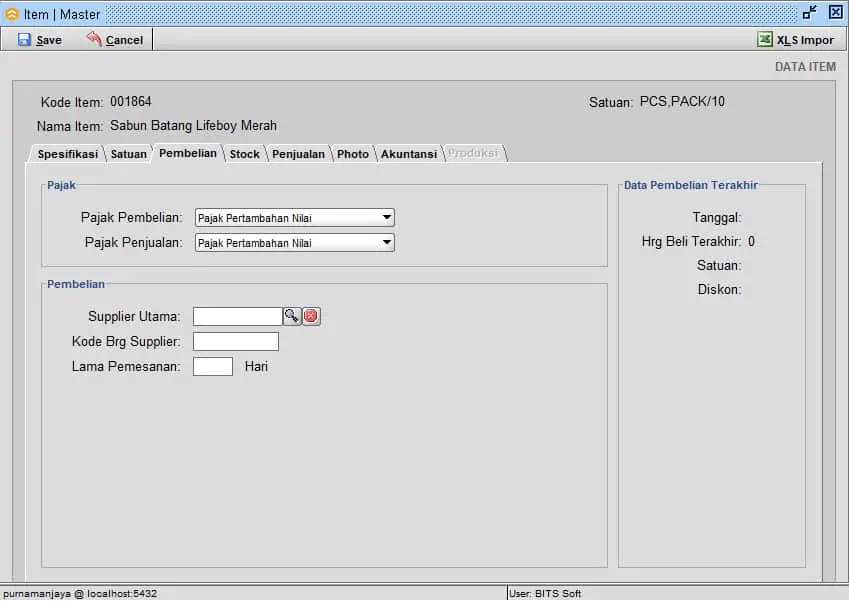Click the item code 001864
Image resolution: width=849 pixels, height=602 pixels.
click(131, 102)
